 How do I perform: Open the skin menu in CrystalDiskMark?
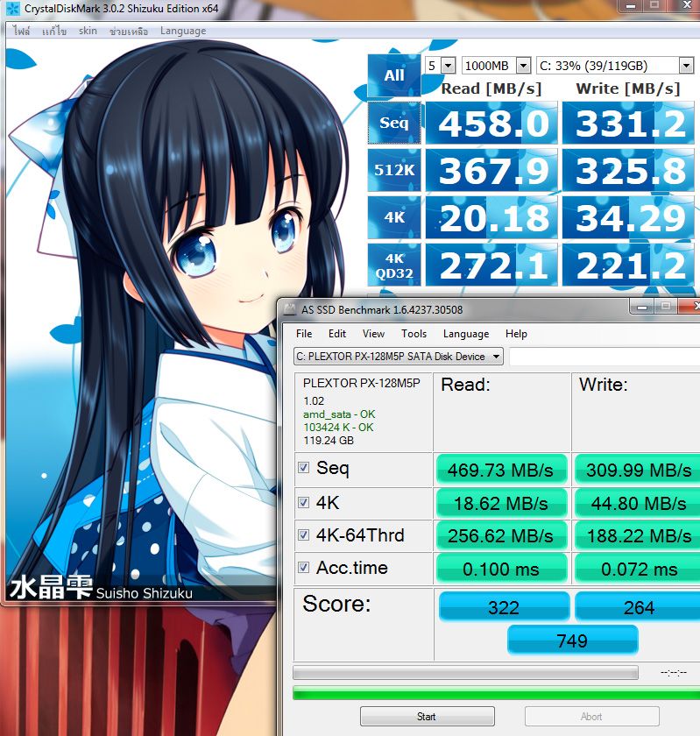coord(88,31)
